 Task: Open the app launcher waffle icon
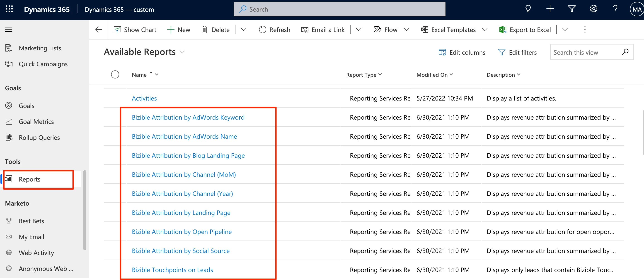tap(9, 9)
